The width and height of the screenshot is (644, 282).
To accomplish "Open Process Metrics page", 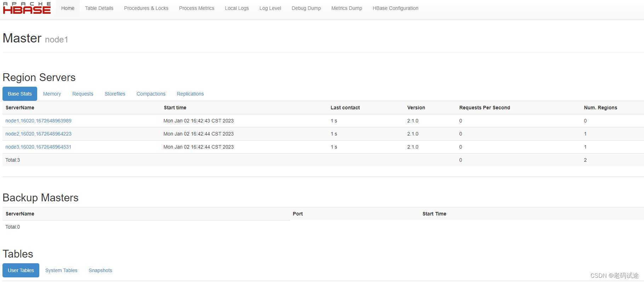I will pyautogui.click(x=196, y=8).
